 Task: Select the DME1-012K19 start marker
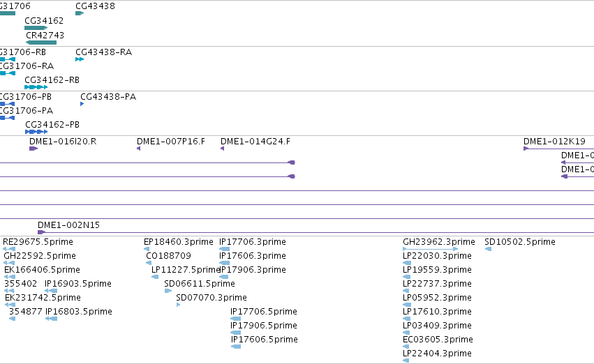click(x=526, y=149)
